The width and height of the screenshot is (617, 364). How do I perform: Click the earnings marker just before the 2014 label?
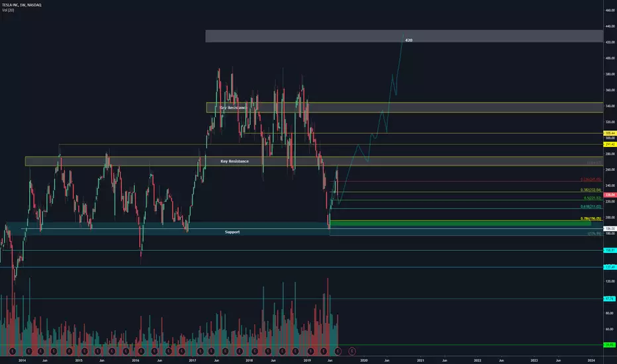tap(13, 351)
